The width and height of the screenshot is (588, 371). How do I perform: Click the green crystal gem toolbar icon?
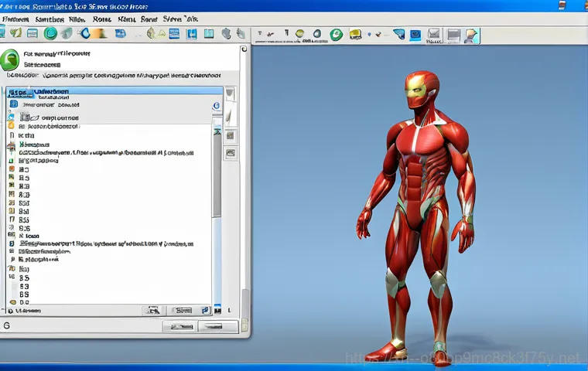click(151, 33)
